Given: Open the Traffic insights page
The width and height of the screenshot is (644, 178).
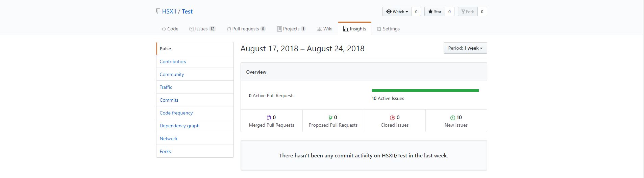Looking at the screenshot, I should pos(166,87).
